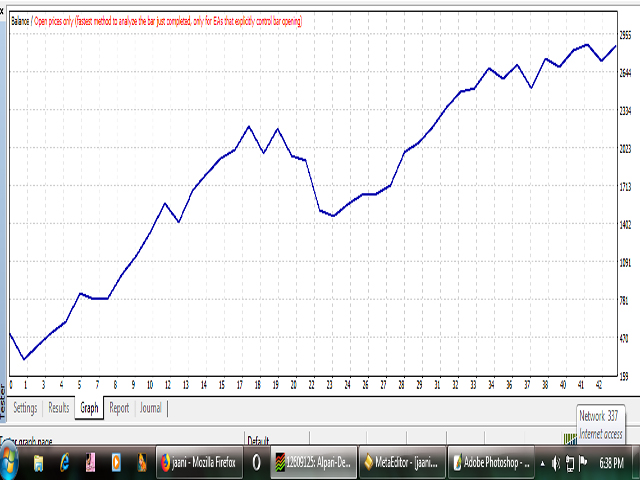This screenshot has height=480, width=640.
Task: Open the pink pinned taskbar icon
Action: click(90, 463)
